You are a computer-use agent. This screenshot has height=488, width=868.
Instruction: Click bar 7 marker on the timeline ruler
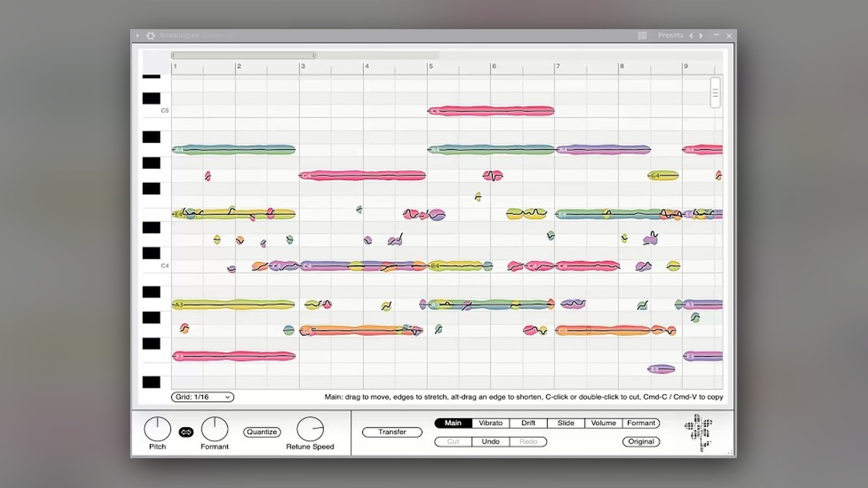pyautogui.click(x=558, y=66)
